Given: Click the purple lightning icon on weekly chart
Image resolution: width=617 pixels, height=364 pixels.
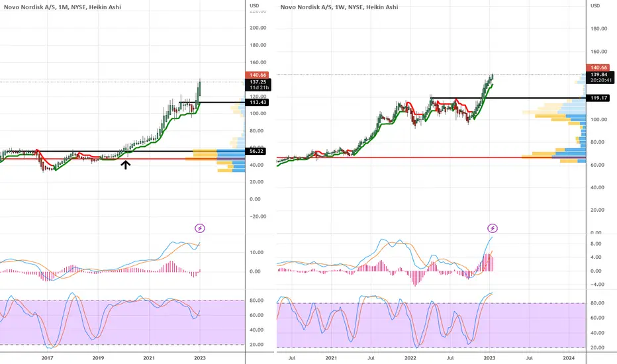Looking at the screenshot, I should [493, 228].
